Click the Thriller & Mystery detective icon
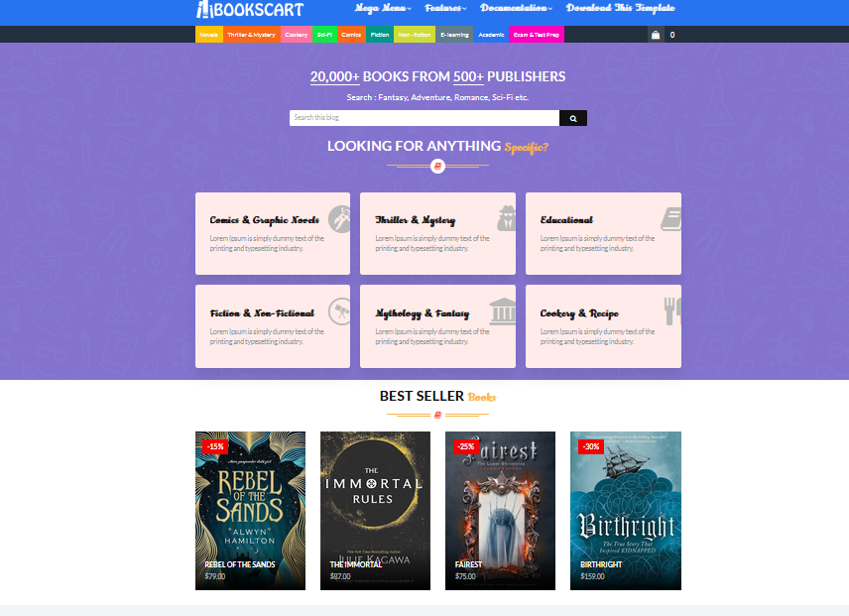 pos(507,218)
